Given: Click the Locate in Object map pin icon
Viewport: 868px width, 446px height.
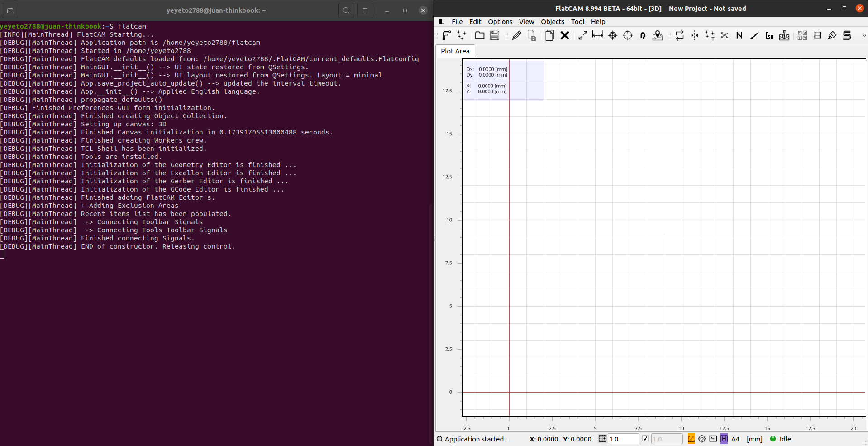Looking at the screenshot, I should pos(658,35).
